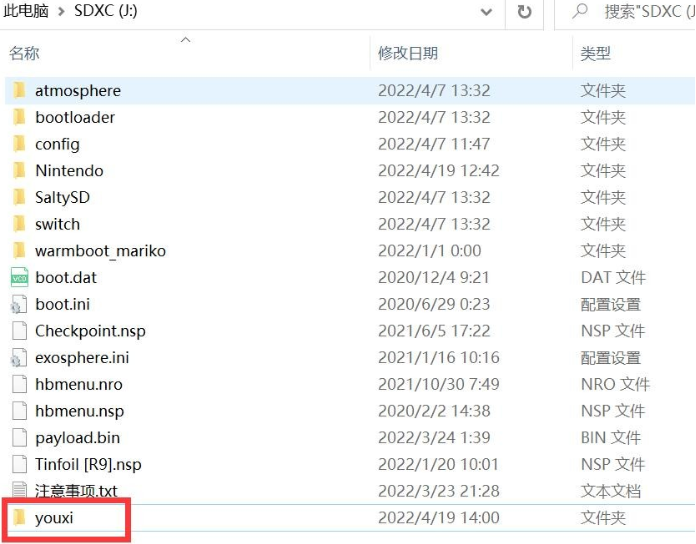
Task: Click the search magnifier icon
Action: (x=580, y=11)
